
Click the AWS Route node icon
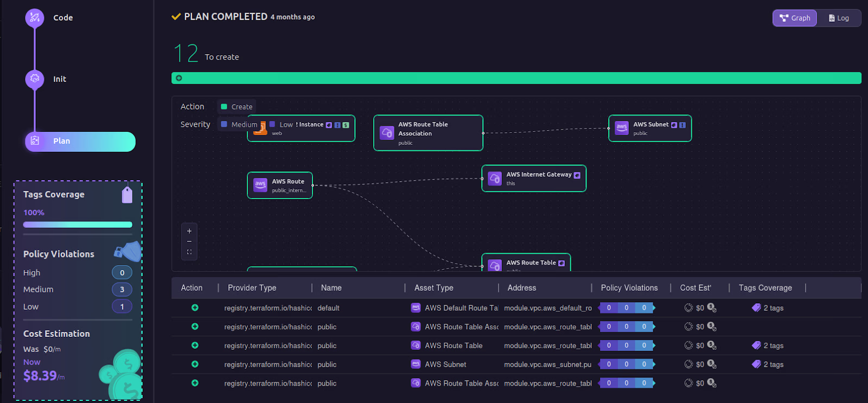pyautogui.click(x=260, y=185)
